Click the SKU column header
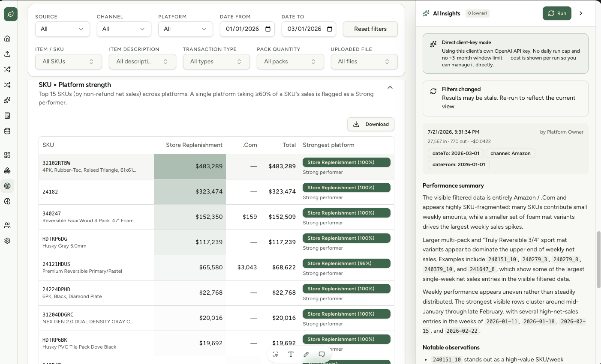The height and width of the screenshot is (364, 601). point(48,145)
